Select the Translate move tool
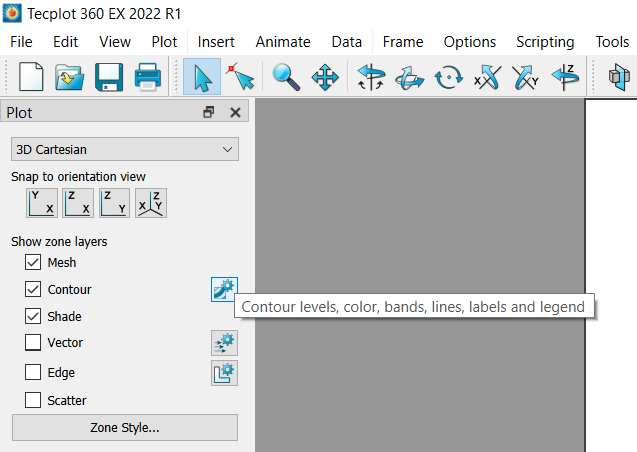The width and height of the screenshot is (637, 452). click(x=325, y=77)
